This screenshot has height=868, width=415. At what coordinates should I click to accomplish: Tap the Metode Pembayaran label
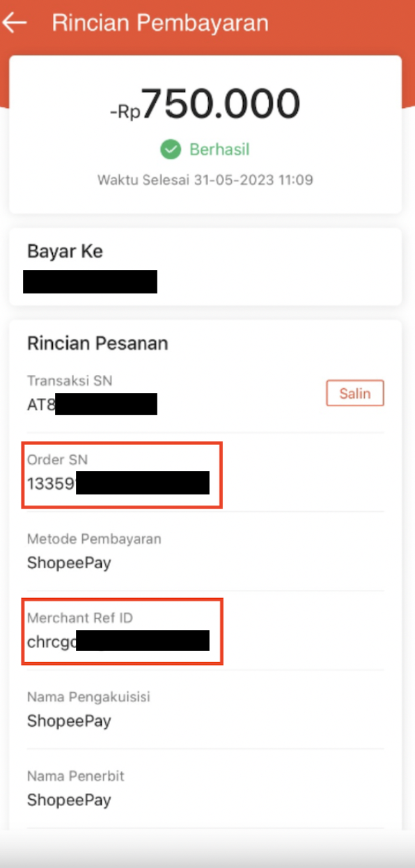[x=94, y=539]
